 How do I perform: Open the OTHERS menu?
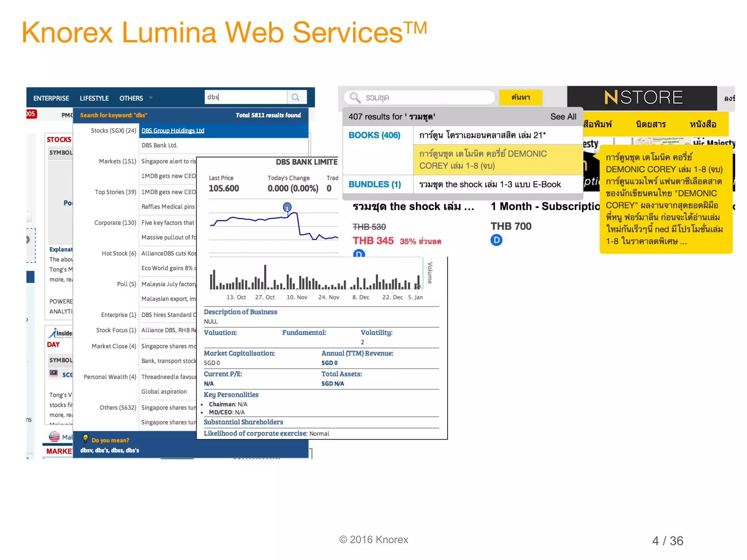131,98
